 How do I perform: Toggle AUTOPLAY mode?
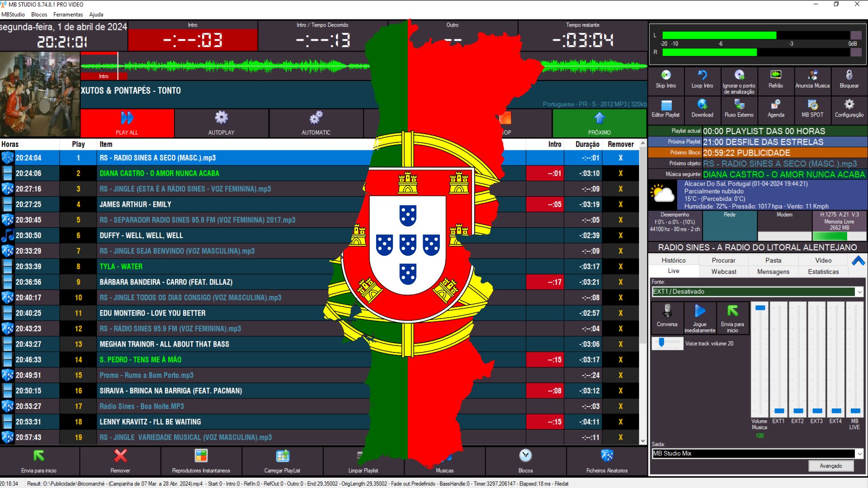tap(221, 123)
